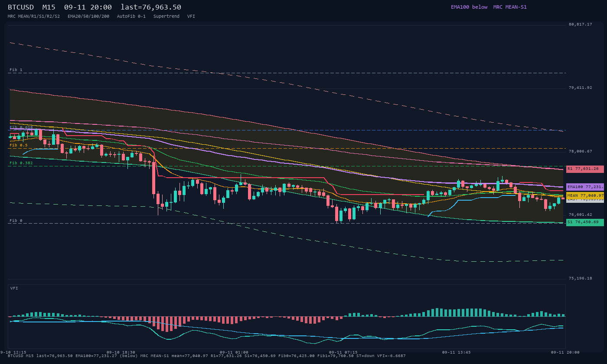Select the 09-11 01:00 time axis label
Screen dimensions: 607x364
coord(234,352)
